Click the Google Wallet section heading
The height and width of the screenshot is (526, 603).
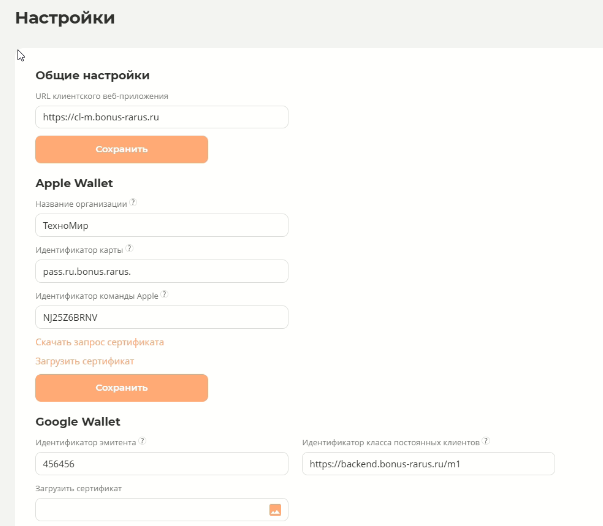click(78, 422)
